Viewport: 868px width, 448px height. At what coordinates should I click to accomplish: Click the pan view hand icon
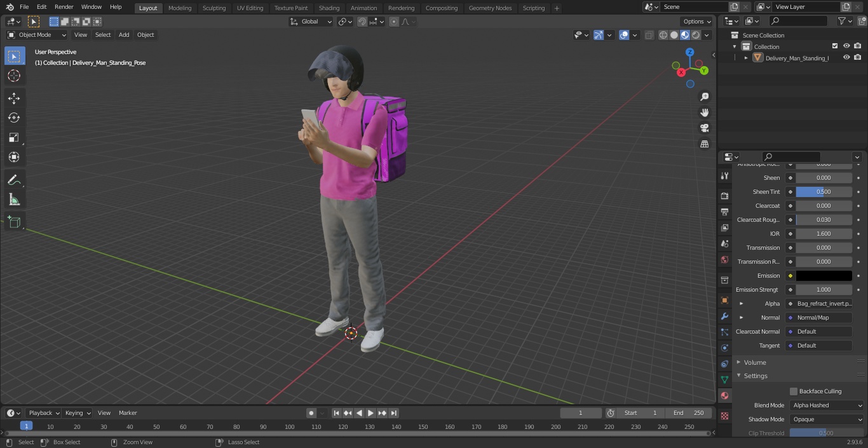click(x=705, y=112)
